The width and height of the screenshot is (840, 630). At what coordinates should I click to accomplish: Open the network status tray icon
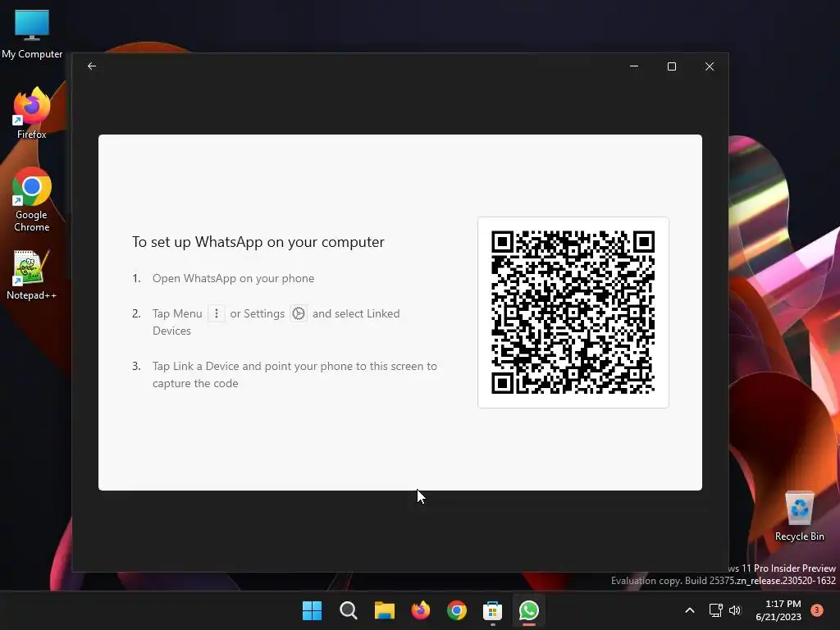coord(715,610)
